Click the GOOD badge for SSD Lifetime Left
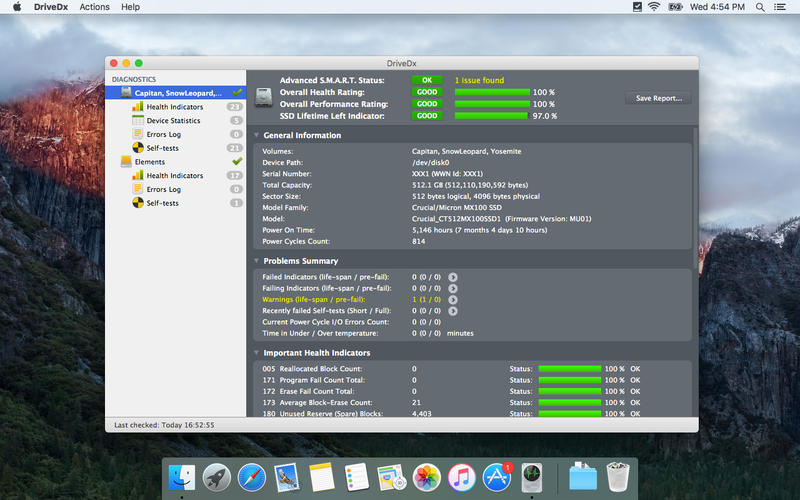Screen dimensions: 800x500 (x=427, y=116)
